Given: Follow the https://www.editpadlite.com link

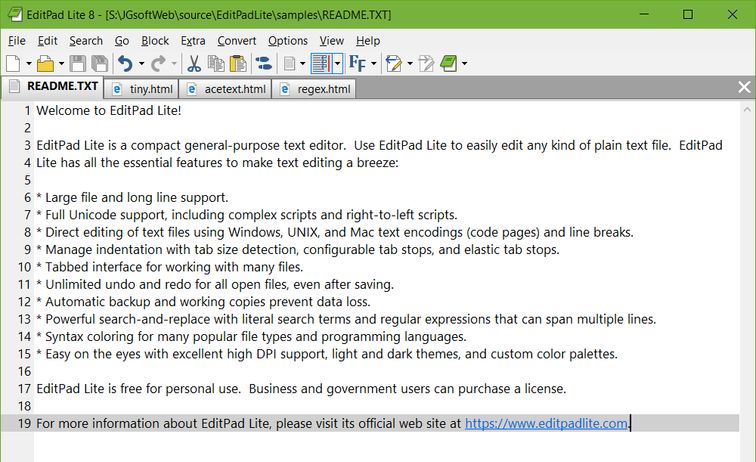Looking at the screenshot, I should pyautogui.click(x=546, y=423).
